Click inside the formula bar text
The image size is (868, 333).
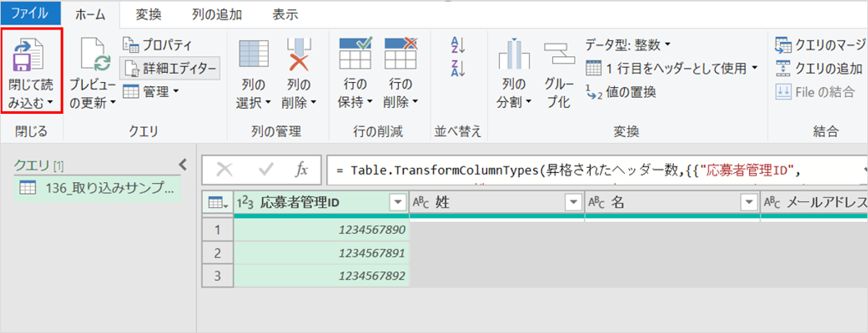tap(595, 170)
